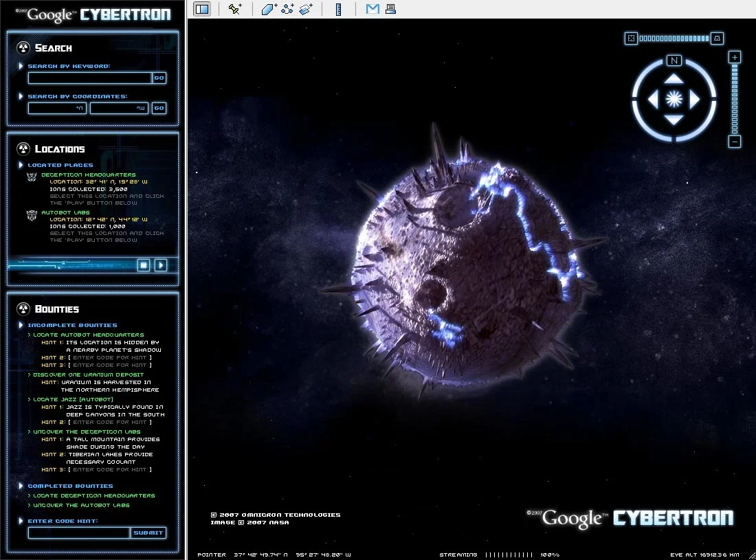This screenshot has height=560, width=756.
Task: Click the compass center star button
Action: tap(674, 99)
